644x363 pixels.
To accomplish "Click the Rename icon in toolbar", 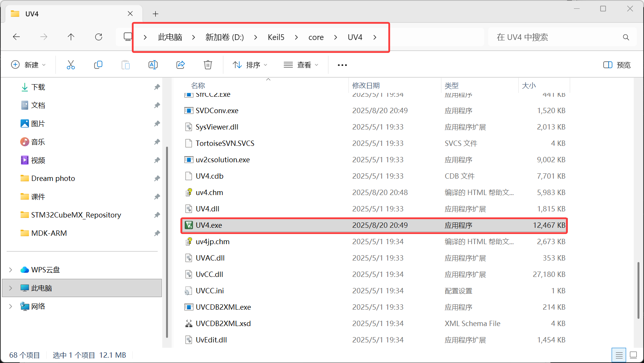I will click(x=153, y=65).
